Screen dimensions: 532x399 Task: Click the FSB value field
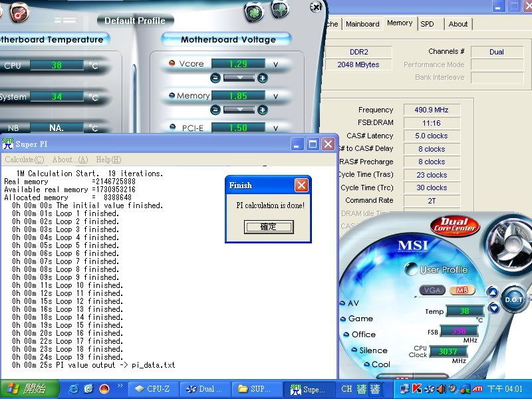pos(459,331)
